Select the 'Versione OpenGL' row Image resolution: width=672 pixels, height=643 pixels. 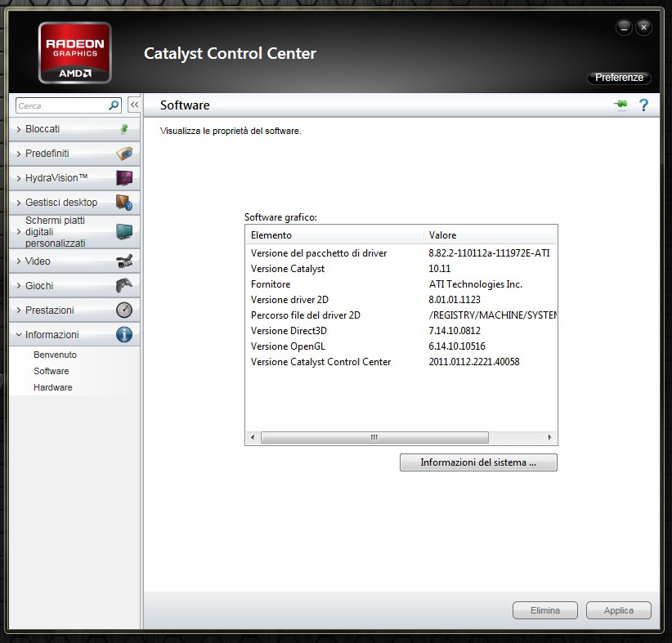pos(401,346)
